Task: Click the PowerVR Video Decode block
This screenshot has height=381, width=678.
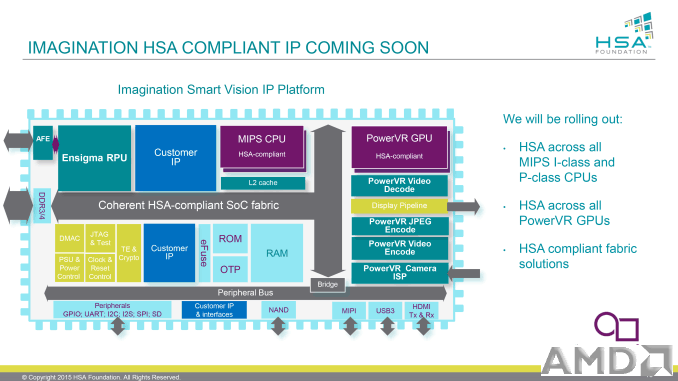Action: click(399, 186)
